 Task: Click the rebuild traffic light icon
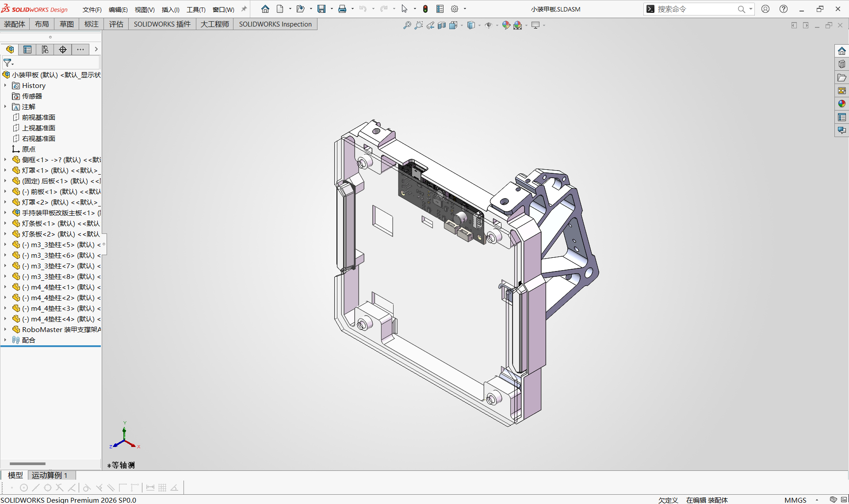tap(425, 9)
